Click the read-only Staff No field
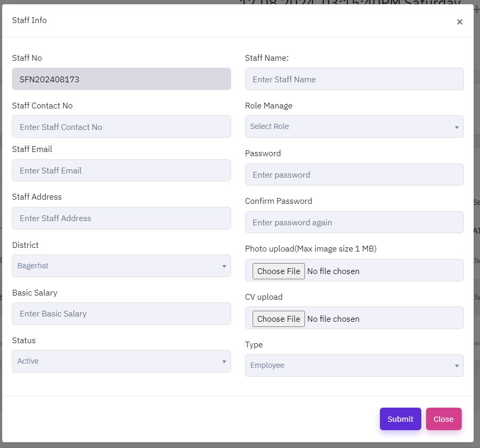480x448 pixels. 121,79
